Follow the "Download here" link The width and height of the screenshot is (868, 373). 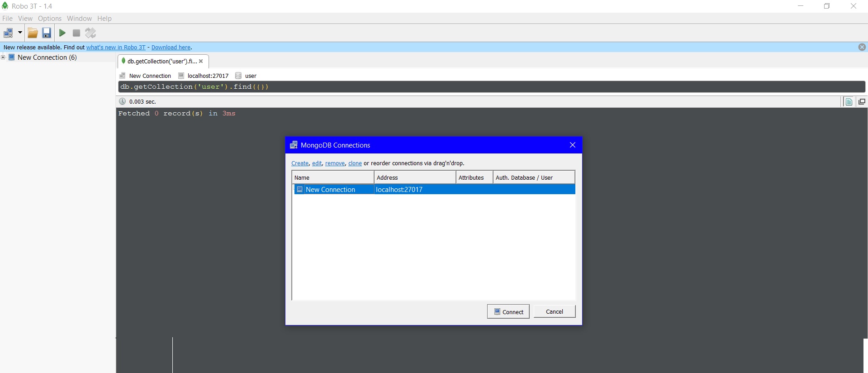click(171, 48)
